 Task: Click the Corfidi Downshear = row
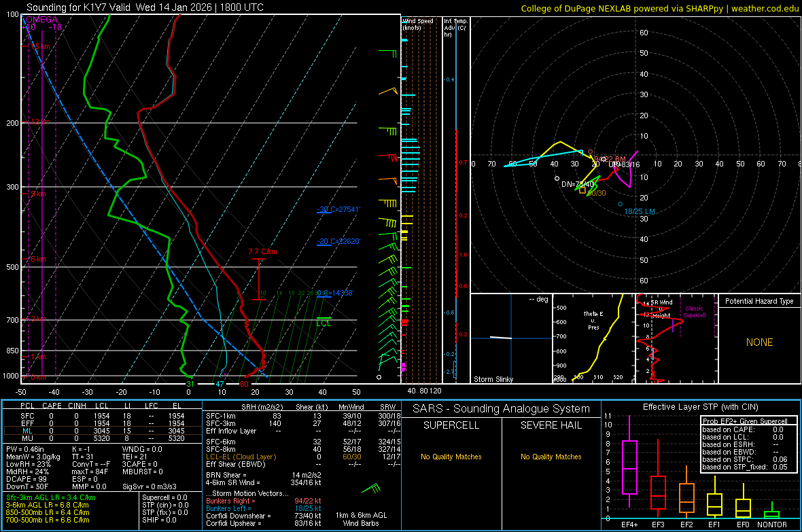coord(264,516)
